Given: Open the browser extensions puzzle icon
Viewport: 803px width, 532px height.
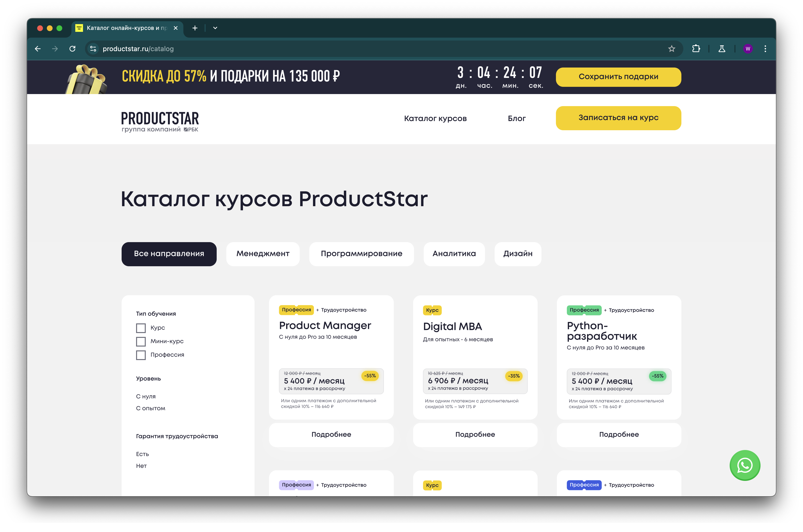Looking at the screenshot, I should click(696, 48).
